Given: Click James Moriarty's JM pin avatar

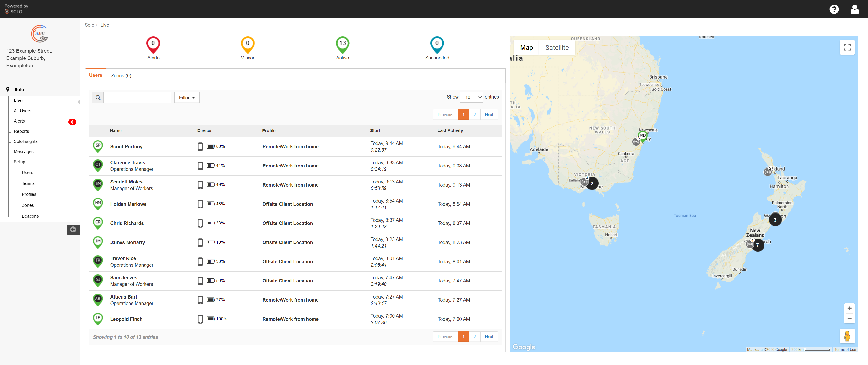Looking at the screenshot, I should [x=98, y=242].
